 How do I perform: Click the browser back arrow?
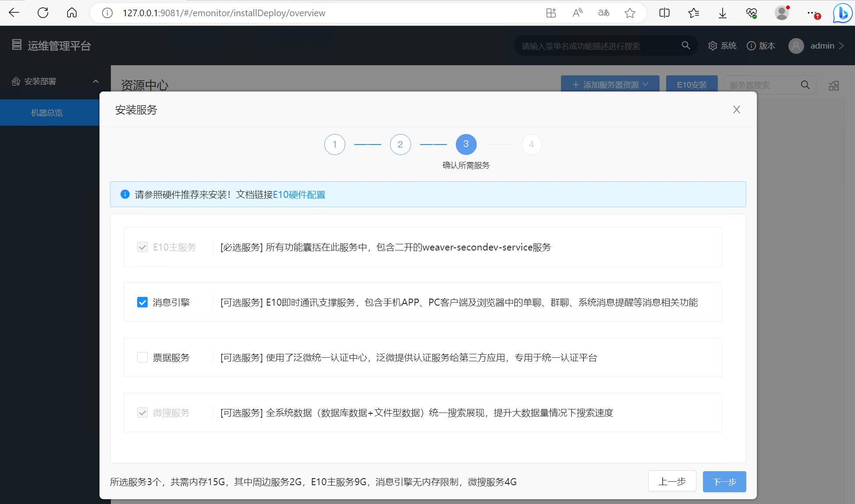(x=14, y=13)
